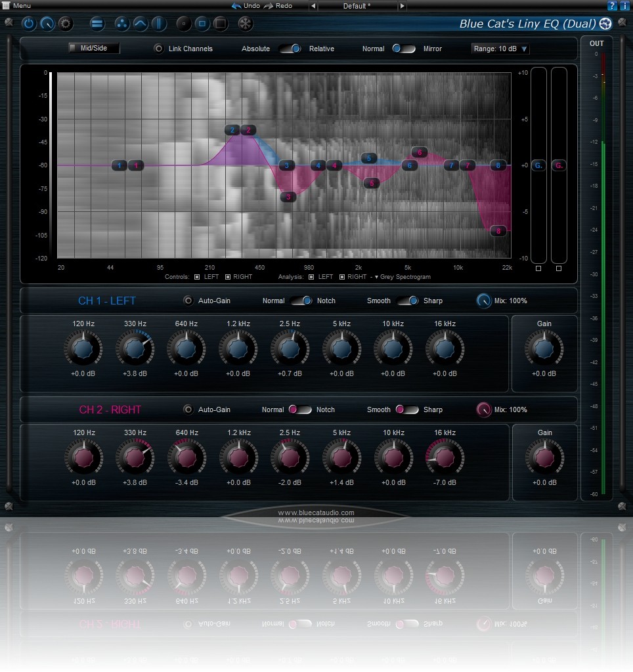Click the two horizontal bars toolbar icon
This screenshot has height=672, width=633.
pyautogui.click(x=97, y=24)
